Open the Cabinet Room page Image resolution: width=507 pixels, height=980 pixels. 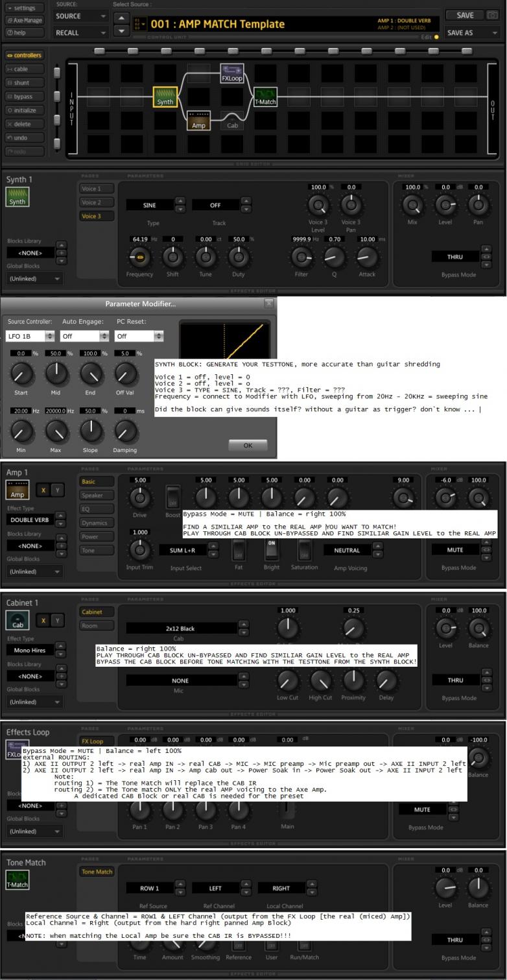(x=96, y=626)
